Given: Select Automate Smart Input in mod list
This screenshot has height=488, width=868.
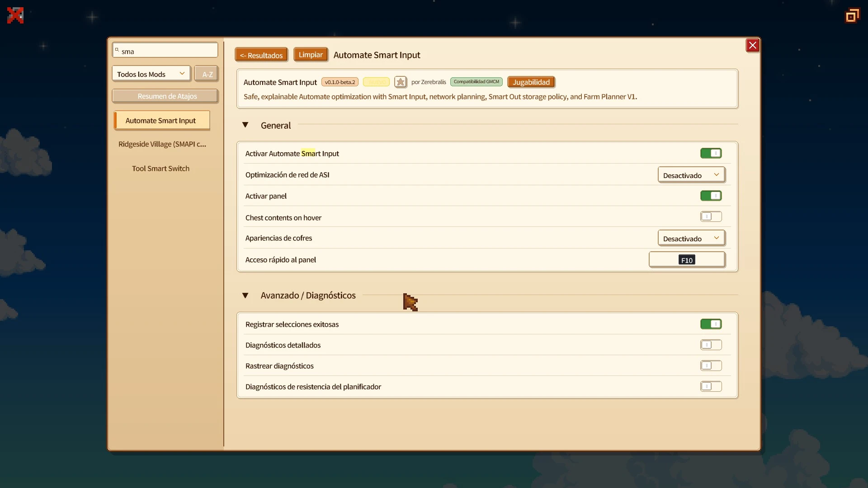Looking at the screenshot, I should (162, 121).
